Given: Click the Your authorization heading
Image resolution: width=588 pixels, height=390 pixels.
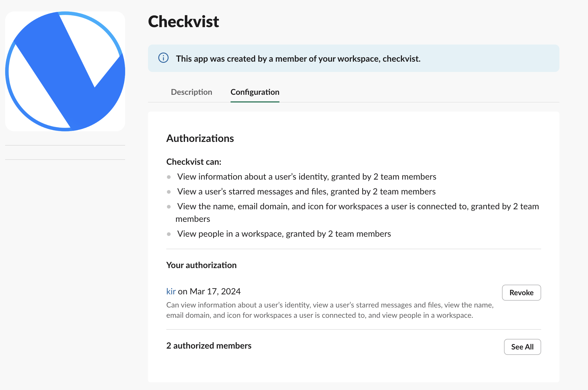Looking at the screenshot, I should pyautogui.click(x=201, y=265).
